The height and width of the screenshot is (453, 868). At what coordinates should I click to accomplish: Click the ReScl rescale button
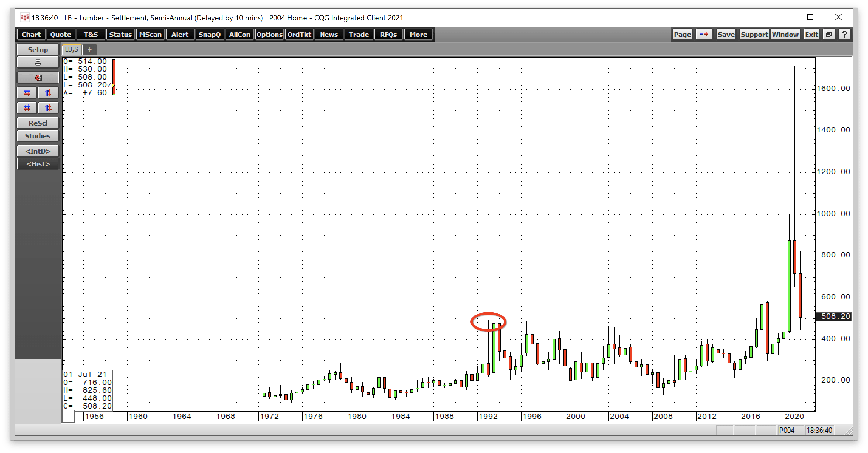point(38,123)
